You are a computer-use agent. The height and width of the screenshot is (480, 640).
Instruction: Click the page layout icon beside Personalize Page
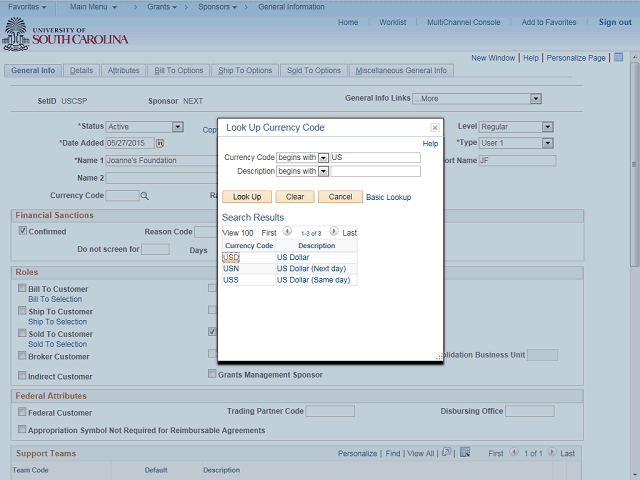[x=618, y=58]
